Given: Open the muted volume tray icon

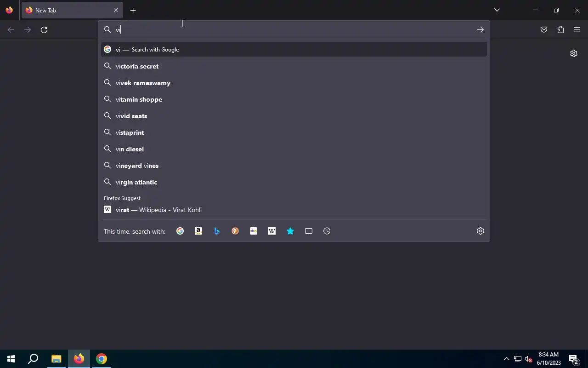Looking at the screenshot, I should pos(529,359).
